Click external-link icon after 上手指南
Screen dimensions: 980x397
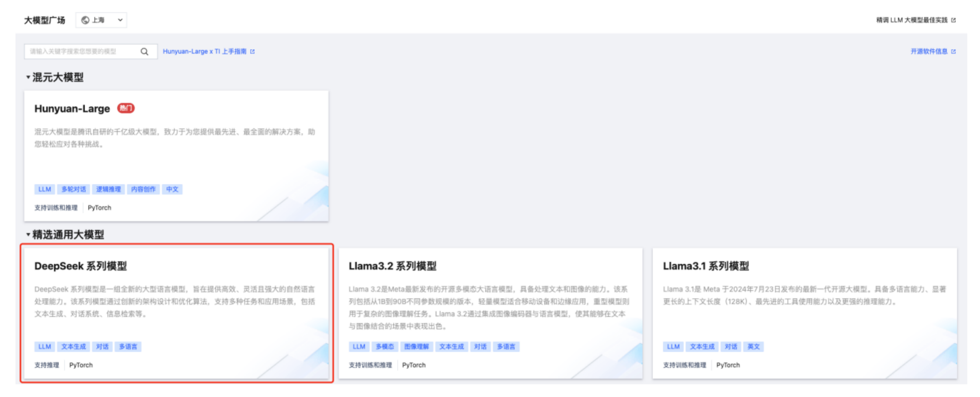click(x=252, y=51)
